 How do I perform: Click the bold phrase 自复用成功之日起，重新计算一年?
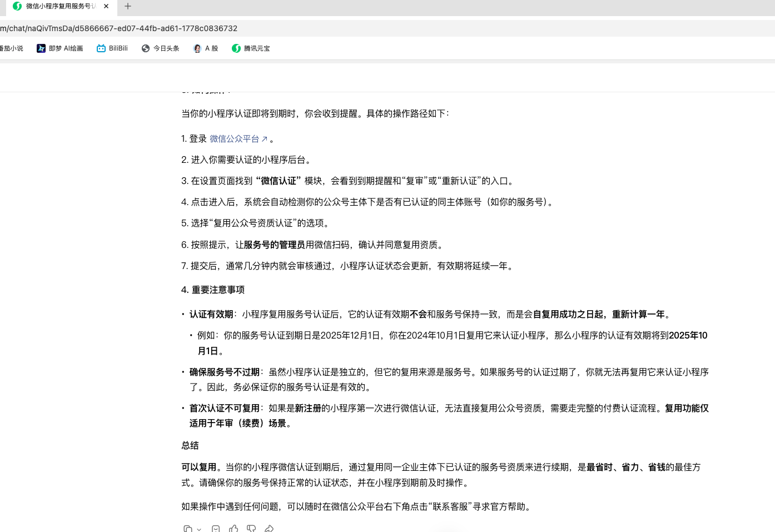point(599,314)
